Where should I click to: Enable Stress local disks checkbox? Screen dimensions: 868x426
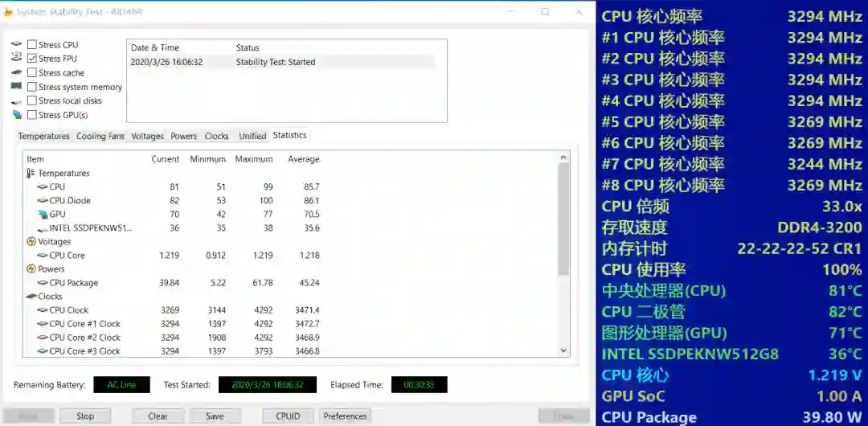(32, 100)
